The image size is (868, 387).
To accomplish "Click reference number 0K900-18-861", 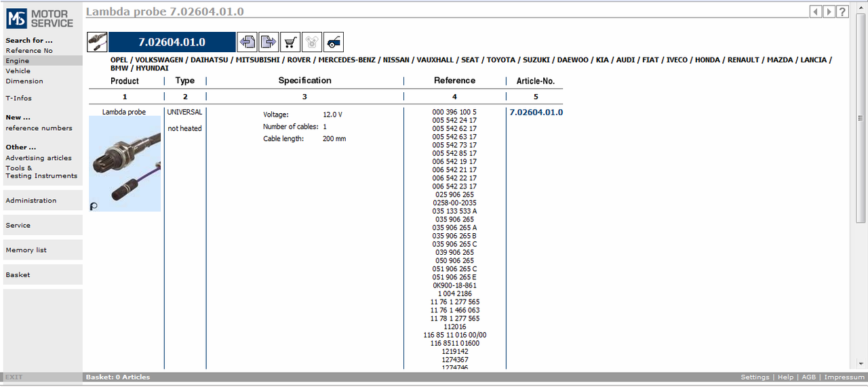I will click(x=454, y=285).
